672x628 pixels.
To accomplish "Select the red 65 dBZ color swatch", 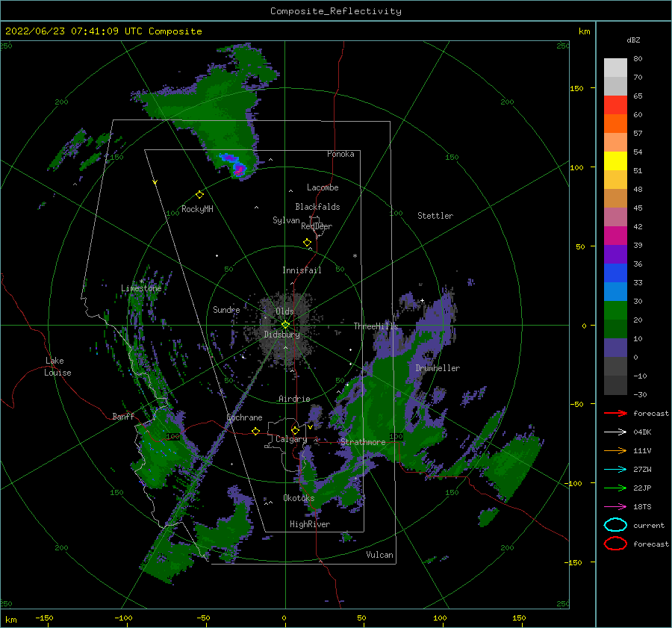I will [615, 105].
